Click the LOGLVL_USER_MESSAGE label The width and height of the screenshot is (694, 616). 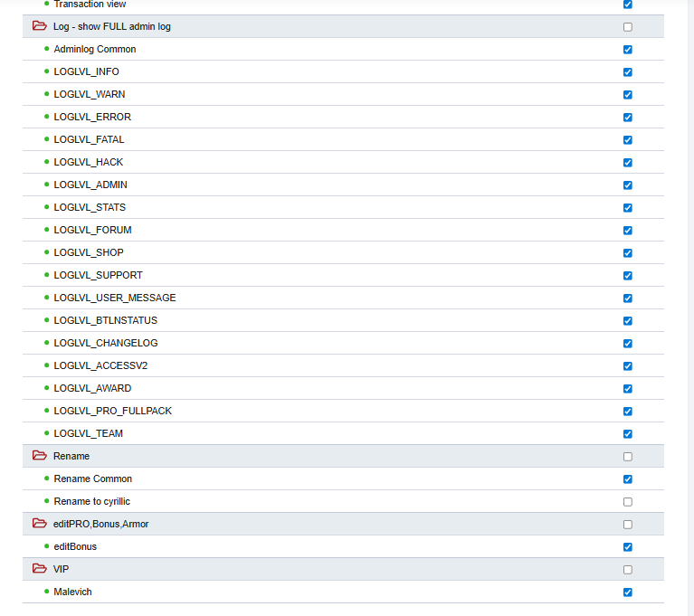pos(115,298)
